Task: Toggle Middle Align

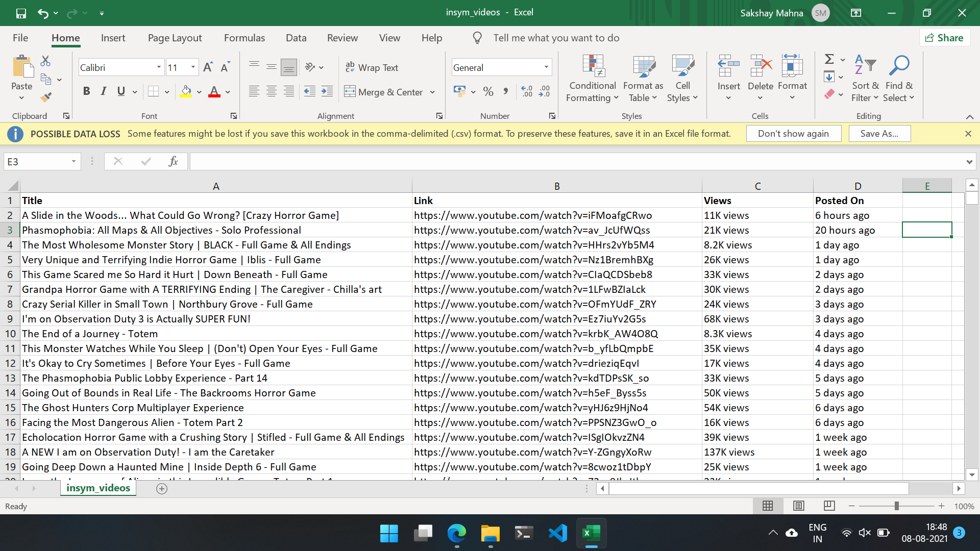Action: tap(272, 67)
